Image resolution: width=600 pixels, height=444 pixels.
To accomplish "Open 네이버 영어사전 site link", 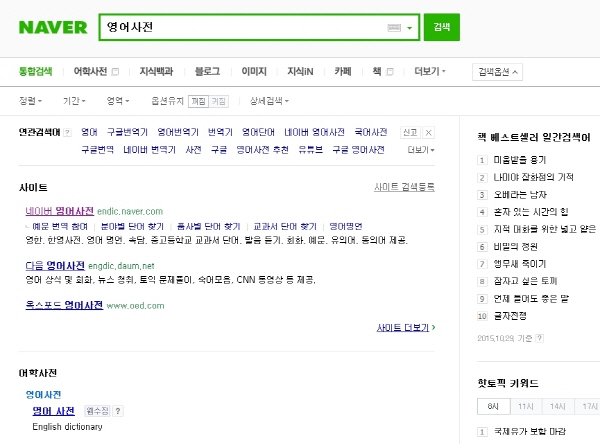I will [x=60, y=211].
